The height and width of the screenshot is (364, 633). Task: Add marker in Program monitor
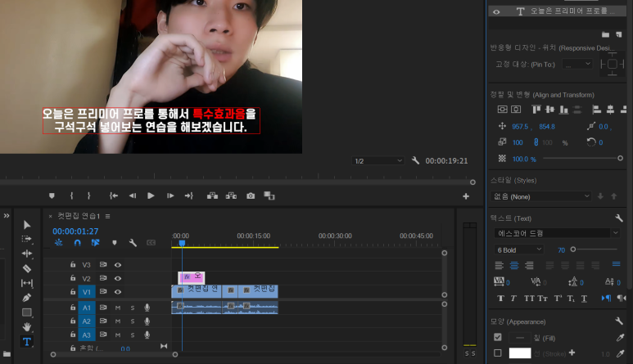point(52,196)
